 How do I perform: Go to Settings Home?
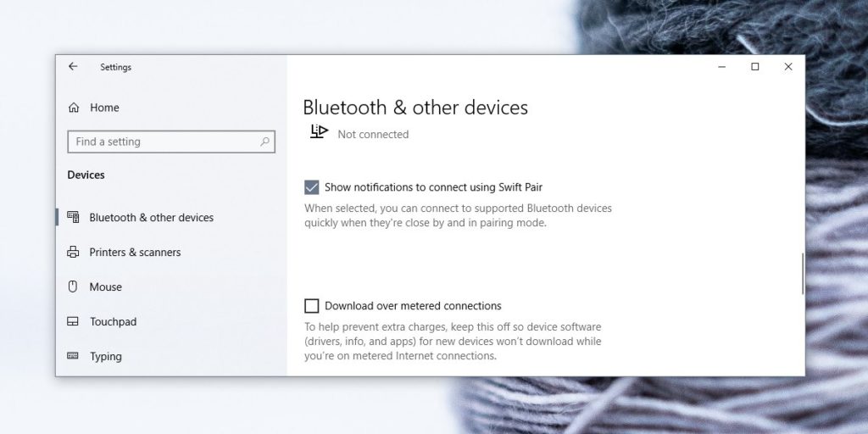pos(104,108)
